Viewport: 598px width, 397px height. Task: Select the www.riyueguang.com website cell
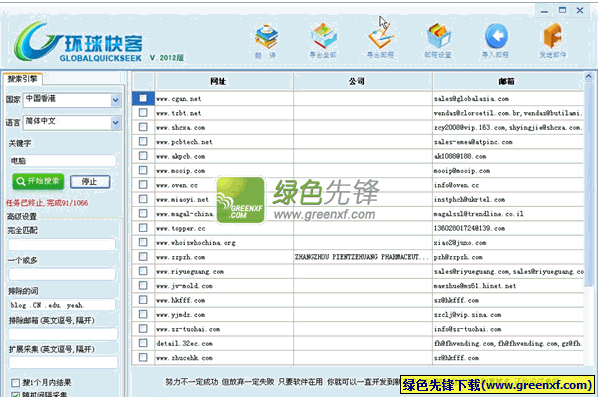click(x=224, y=272)
